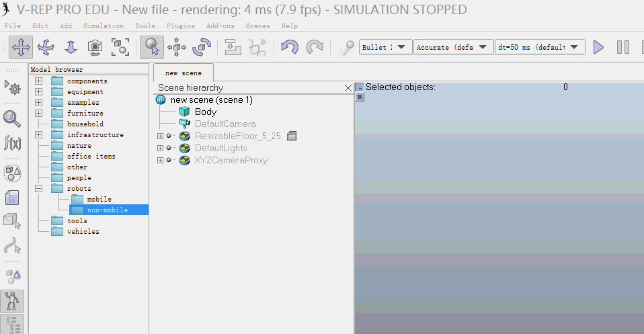Open the Add-ons menu
The width and height of the screenshot is (644, 334).
tap(220, 26)
